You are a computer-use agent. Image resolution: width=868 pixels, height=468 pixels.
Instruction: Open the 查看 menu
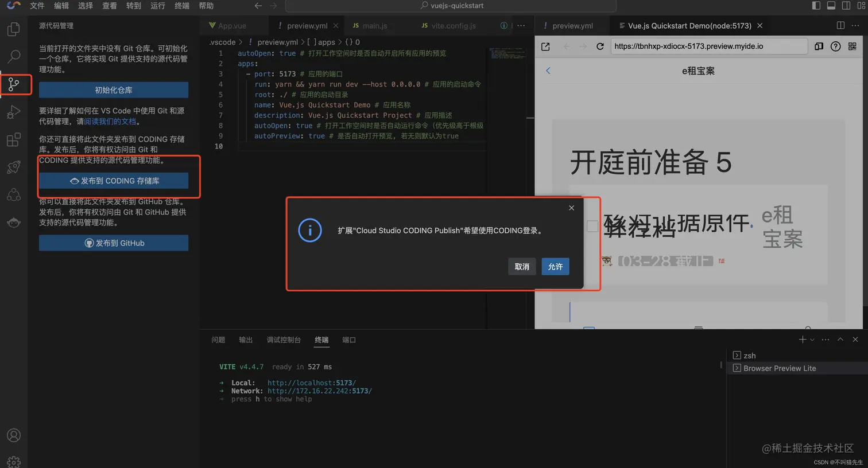click(110, 6)
